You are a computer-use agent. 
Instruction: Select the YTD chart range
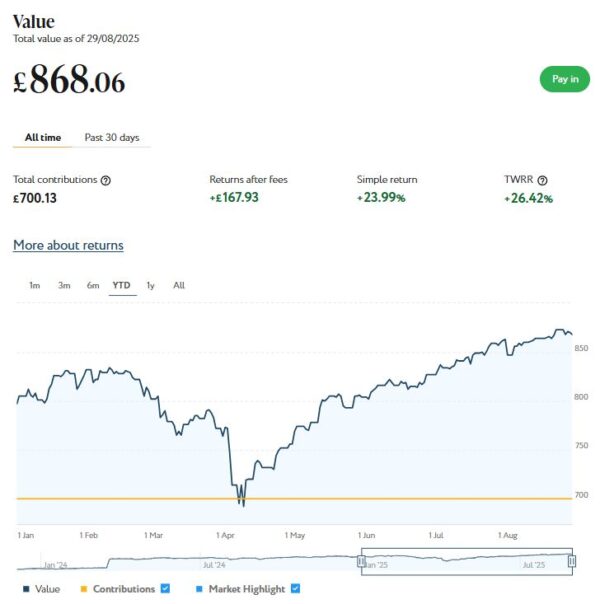point(121,285)
